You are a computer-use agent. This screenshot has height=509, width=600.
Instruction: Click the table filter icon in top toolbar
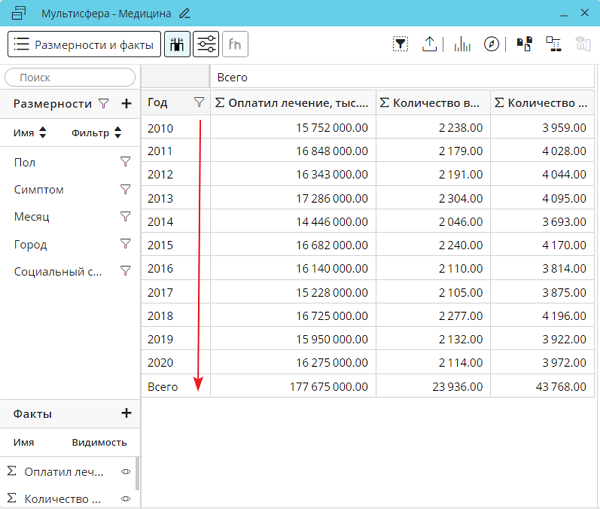[400, 44]
